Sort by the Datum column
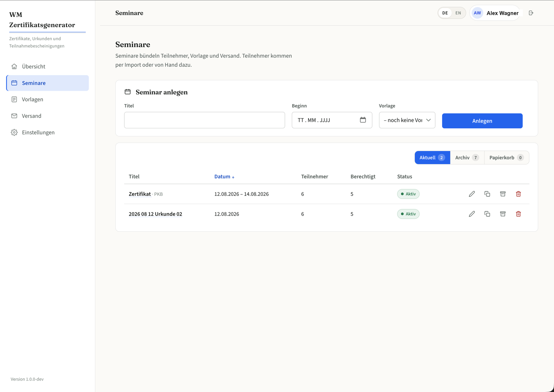 224,176
